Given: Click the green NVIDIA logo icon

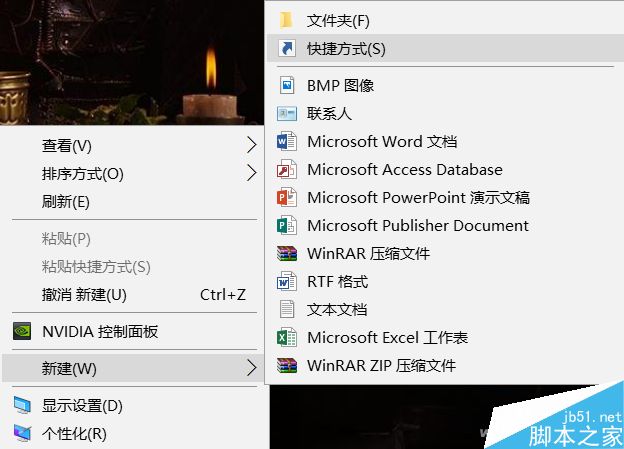Looking at the screenshot, I should [x=22, y=331].
